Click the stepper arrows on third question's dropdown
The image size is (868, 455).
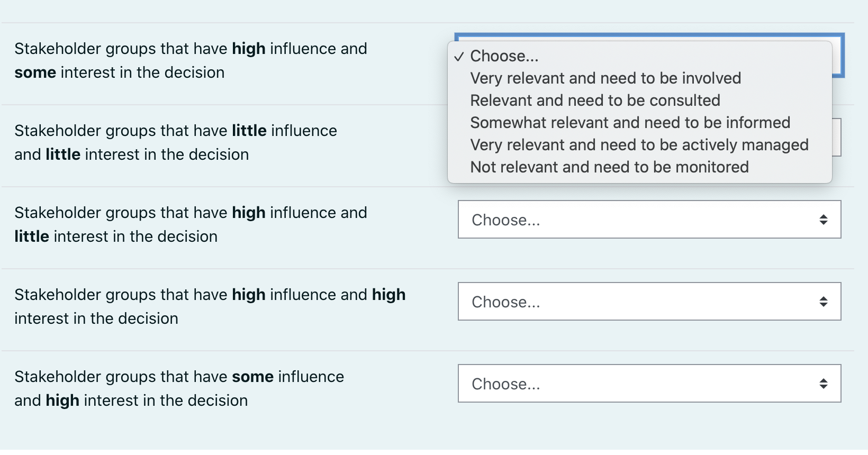[824, 220]
